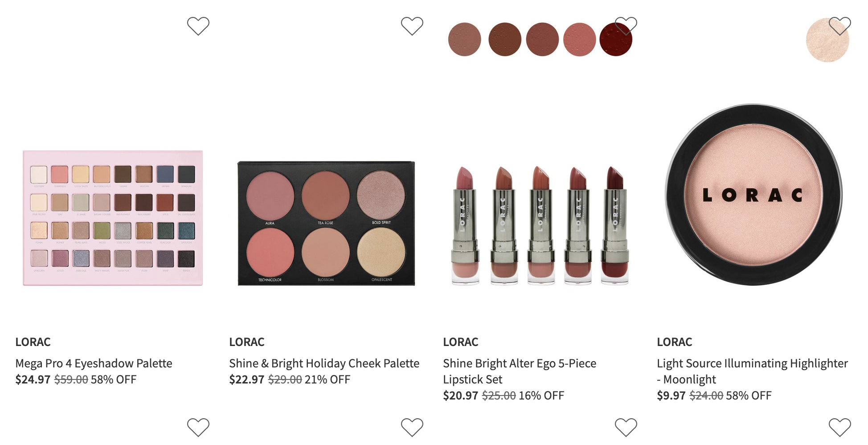Pick the middle reddish-brown lipstick swatch
The height and width of the screenshot is (445, 868).
click(542, 39)
